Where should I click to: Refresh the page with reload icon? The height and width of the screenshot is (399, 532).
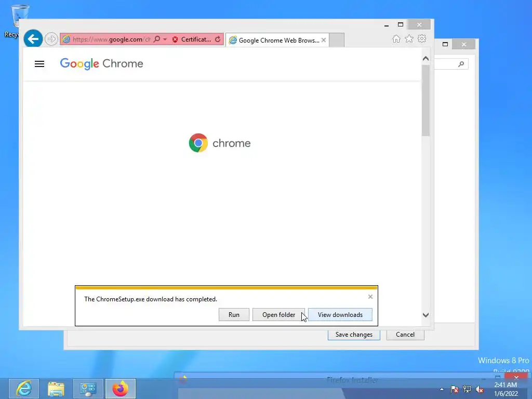(x=218, y=39)
